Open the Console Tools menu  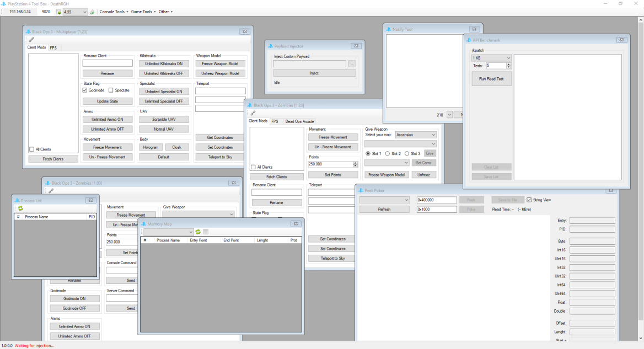[114, 12]
